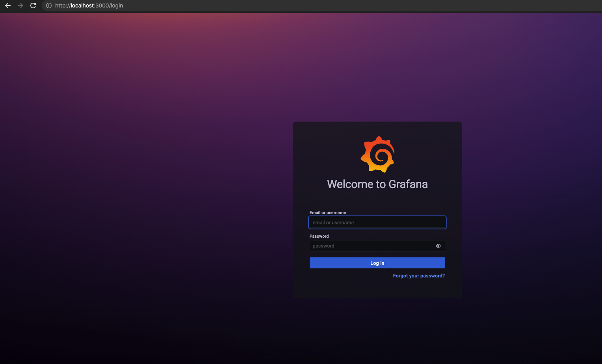The width and height of the screenshot is (602, 364).
Task: Reload the Grafana login page
Action: [x=33, y=6]
